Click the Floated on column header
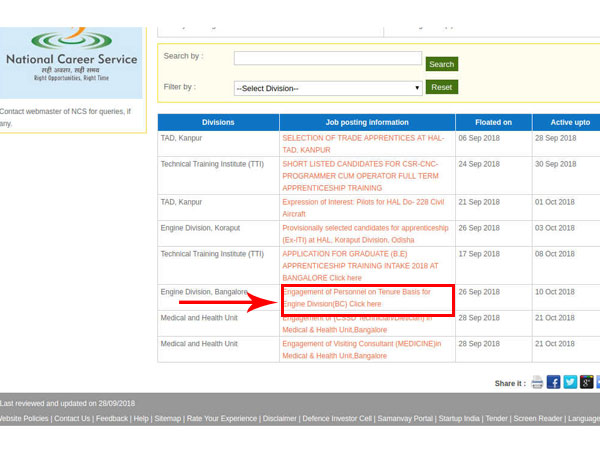Viewport: 600px width, 450px height. (493, 122)
